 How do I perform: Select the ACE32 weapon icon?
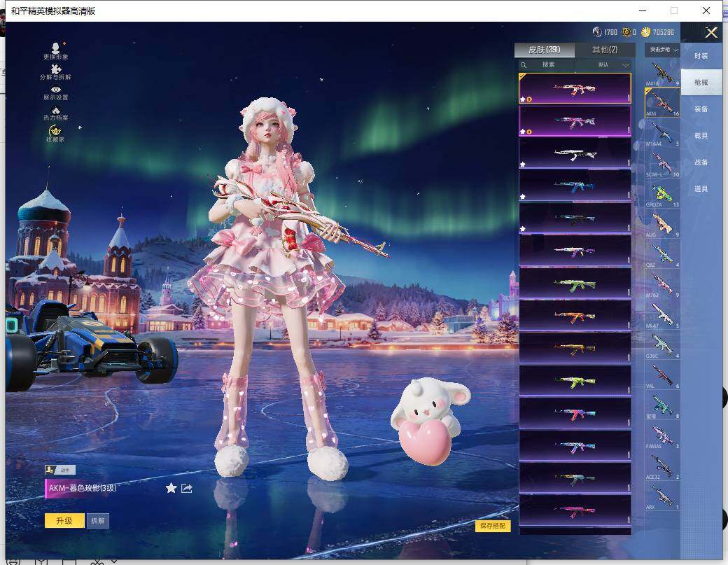(x=662, y=465)
